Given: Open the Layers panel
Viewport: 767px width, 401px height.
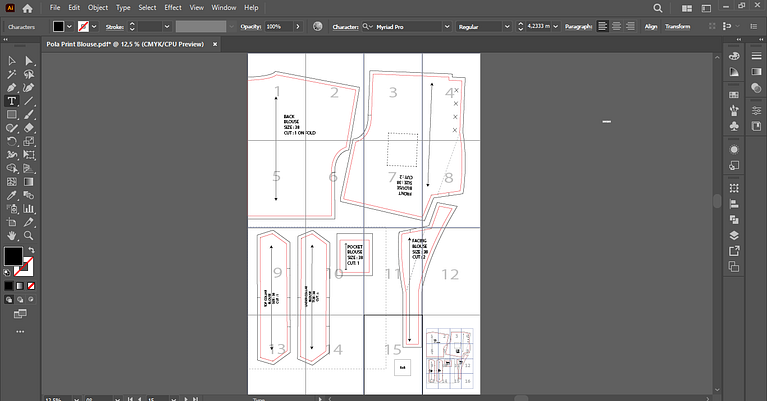Looking at the screenshot, I should (734, 235).
